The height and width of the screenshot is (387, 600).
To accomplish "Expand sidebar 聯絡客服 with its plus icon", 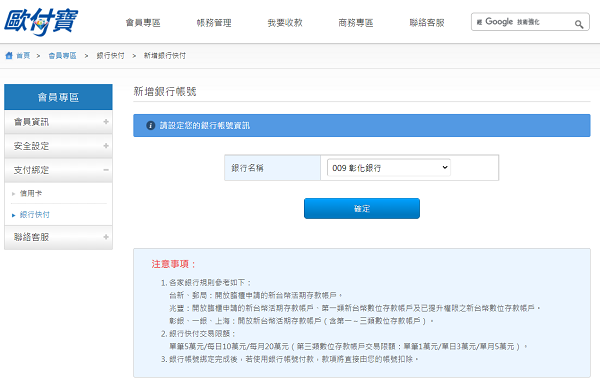I will 106,237.
